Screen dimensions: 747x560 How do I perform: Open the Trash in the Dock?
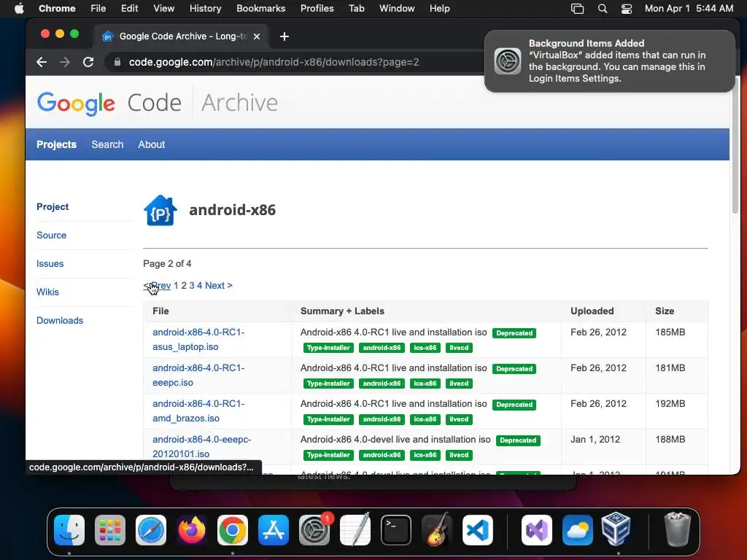coord(677,529)
